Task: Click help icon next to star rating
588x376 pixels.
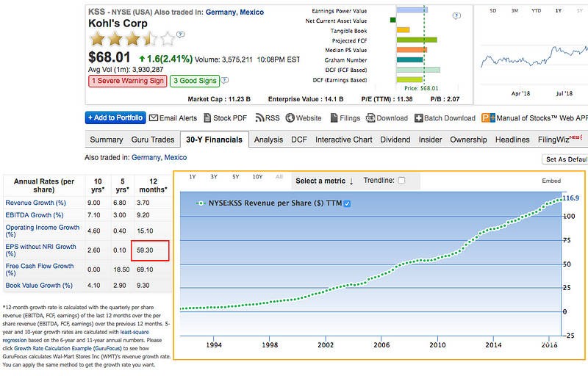Action: (x=181, y=35)
